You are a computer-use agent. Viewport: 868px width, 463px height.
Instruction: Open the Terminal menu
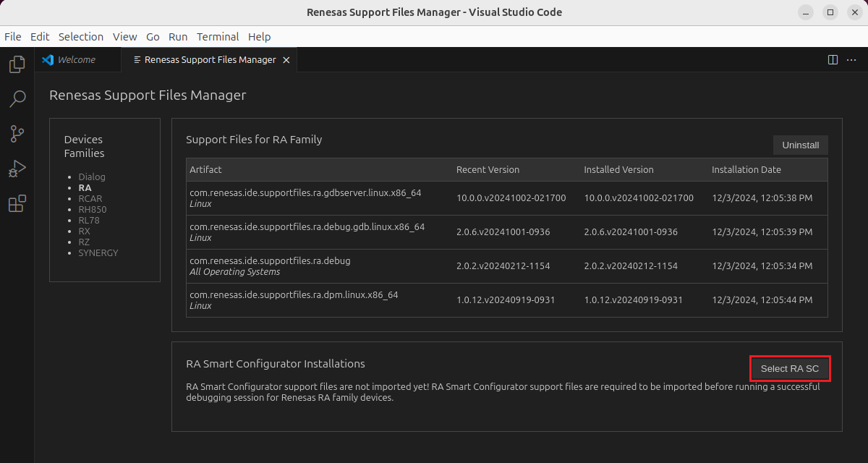tap(218, 37)
